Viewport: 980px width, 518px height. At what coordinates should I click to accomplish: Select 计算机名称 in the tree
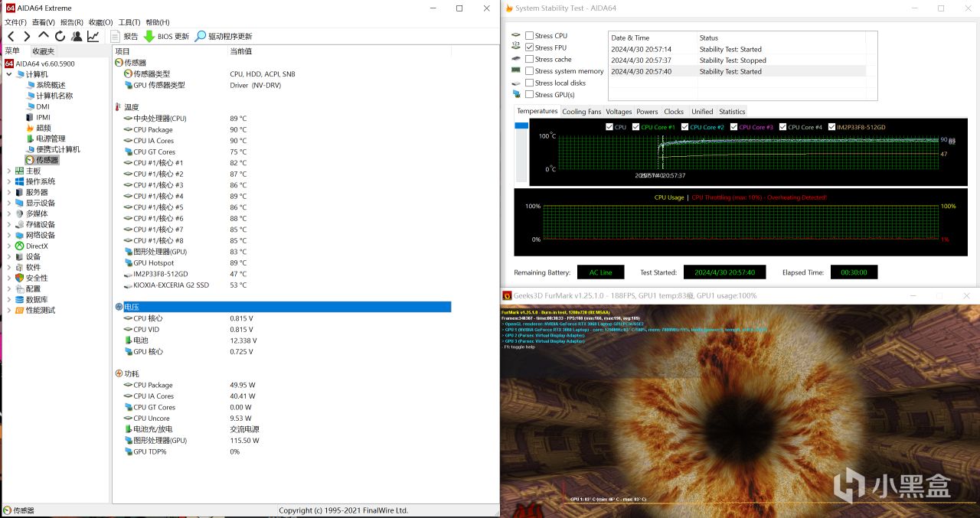(54, 96)
